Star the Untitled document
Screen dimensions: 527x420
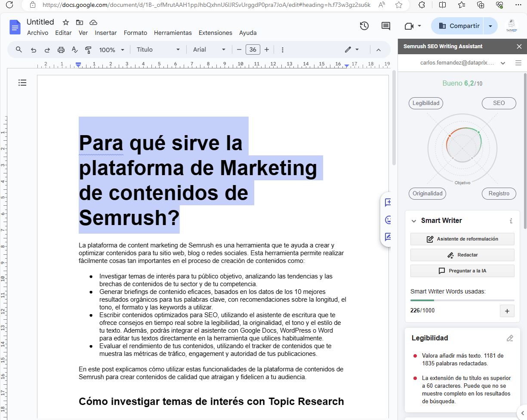66,22
